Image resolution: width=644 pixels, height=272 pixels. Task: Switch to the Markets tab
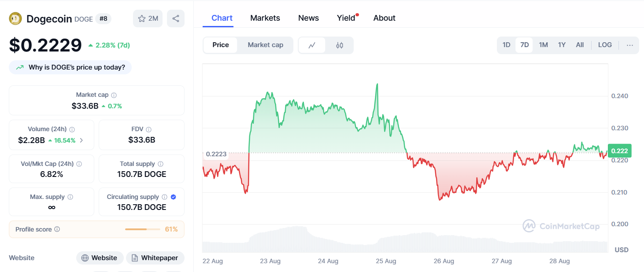pos(265,18)
